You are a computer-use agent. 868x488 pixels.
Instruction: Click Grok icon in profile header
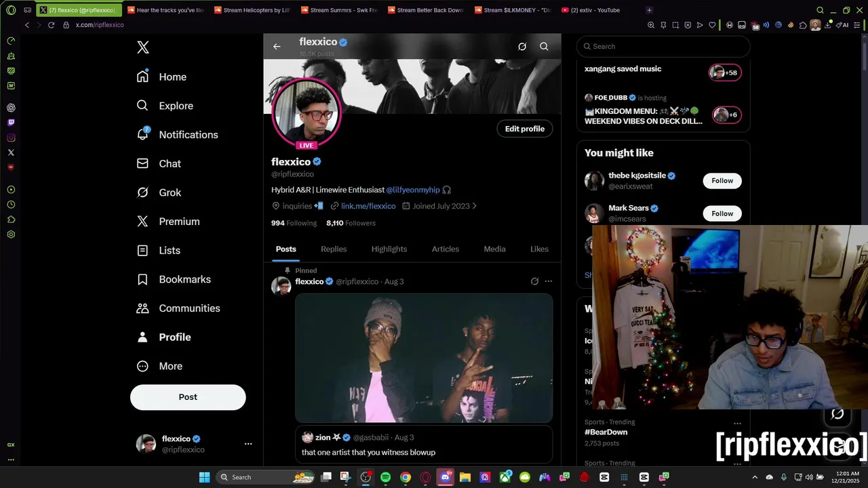point(522,47)
